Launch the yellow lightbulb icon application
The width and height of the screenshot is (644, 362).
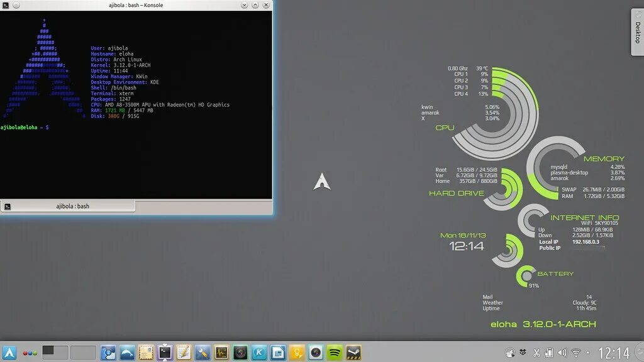point(297,353)
